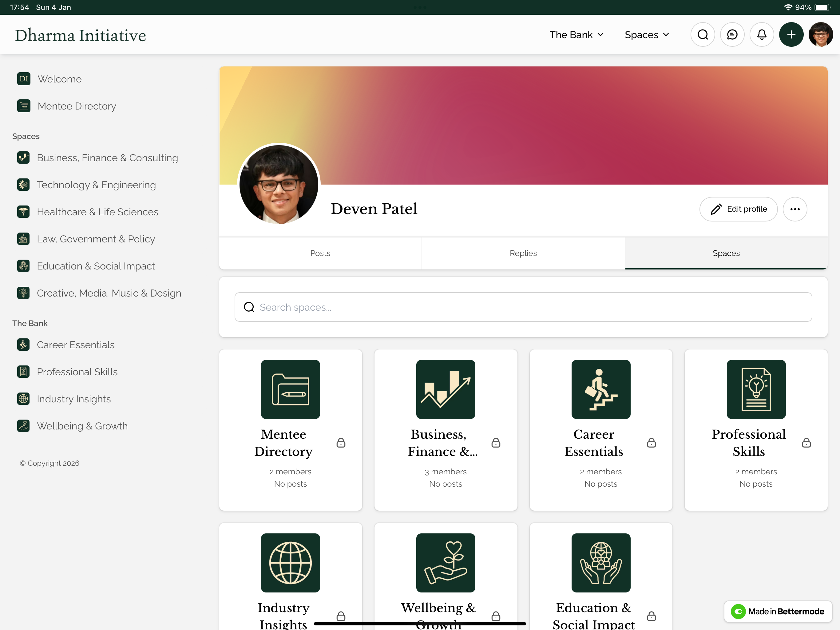Click the Professional Skills sidebar icon
Image resolution: width=840 pixels, height=630 pixels.
point(23,371)
